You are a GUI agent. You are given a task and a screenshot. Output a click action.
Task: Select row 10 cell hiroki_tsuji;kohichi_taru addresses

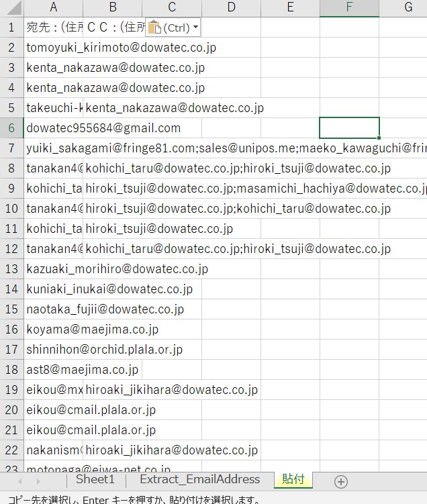click(x=113, y=209)
